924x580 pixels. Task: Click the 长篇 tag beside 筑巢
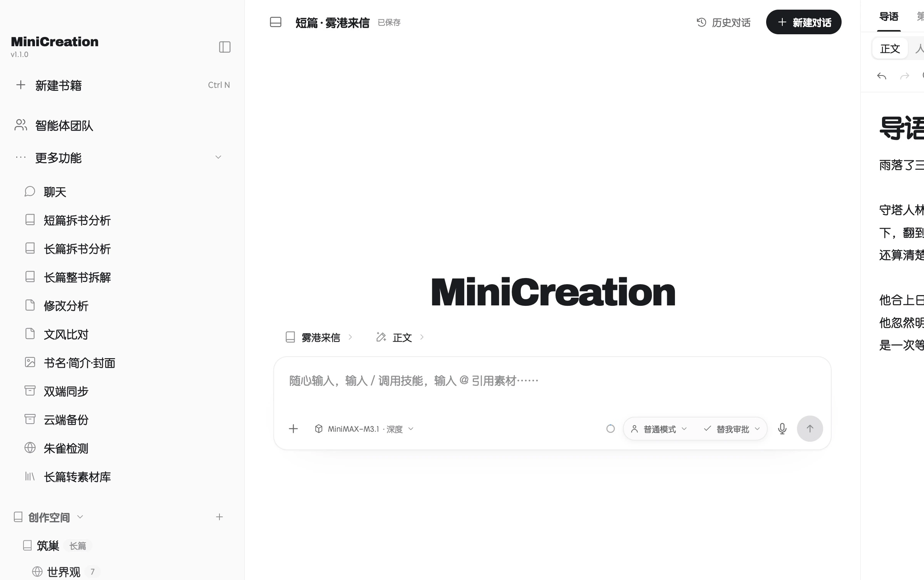tap(77, 545)
